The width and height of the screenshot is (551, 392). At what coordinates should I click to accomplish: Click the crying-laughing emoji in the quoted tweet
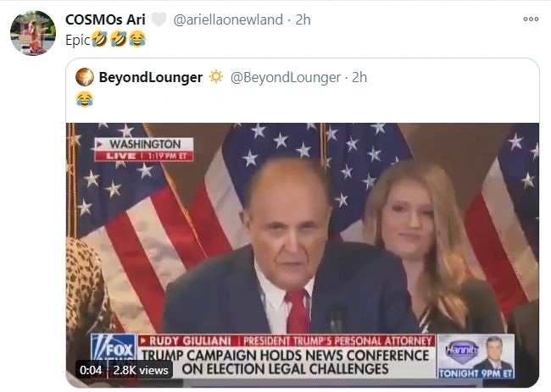click(84, 99)
